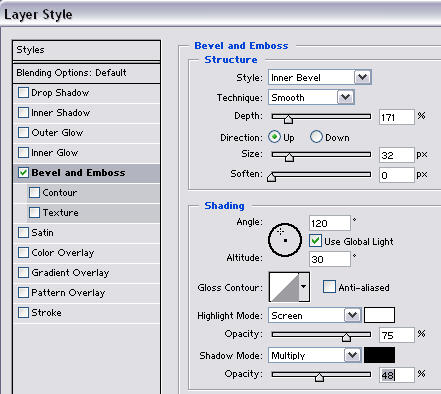The image size is (441, 394).
Task: Tick the Satin checkbox
Action: (23, 233)
